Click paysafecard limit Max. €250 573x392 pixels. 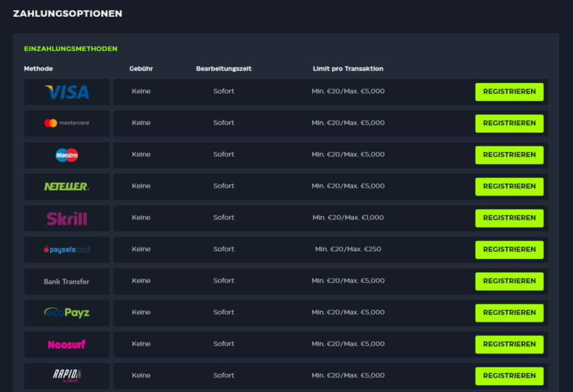364,249
